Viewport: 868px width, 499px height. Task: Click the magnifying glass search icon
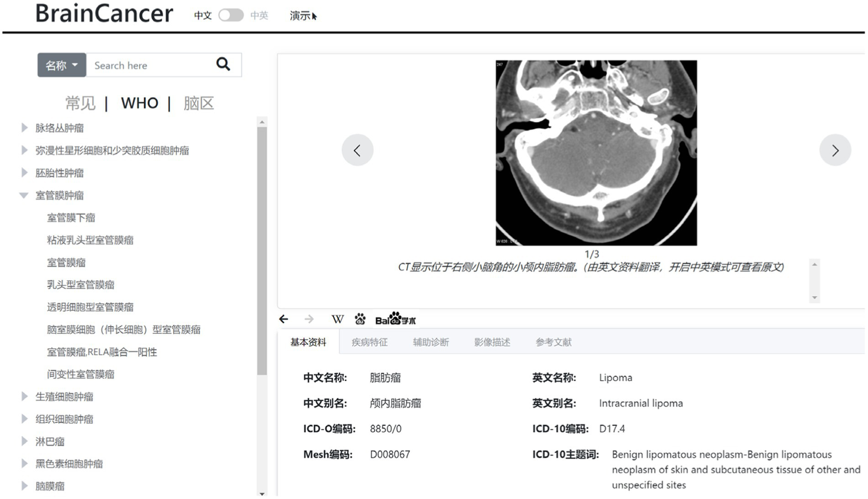click(x=223, y=64)
